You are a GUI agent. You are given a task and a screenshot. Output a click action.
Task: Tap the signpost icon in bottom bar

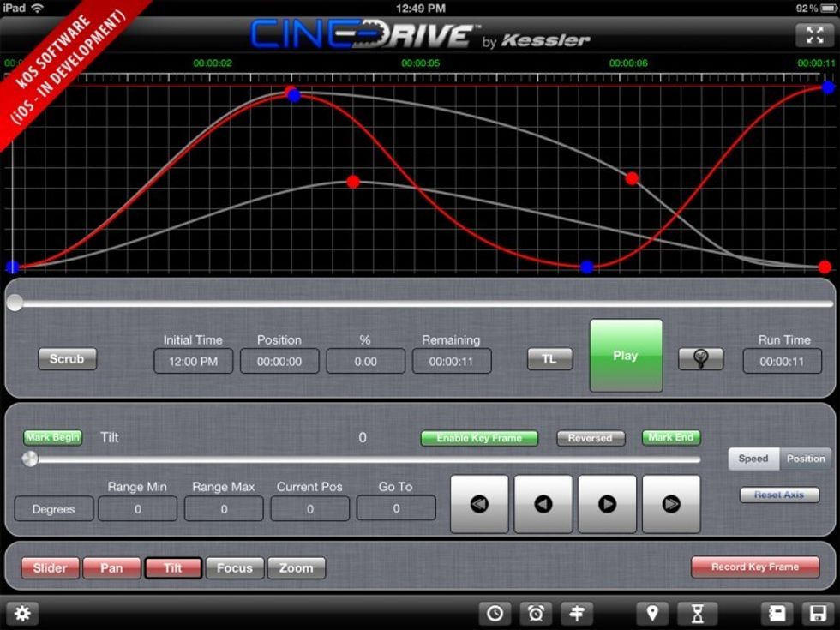[577, 613]
